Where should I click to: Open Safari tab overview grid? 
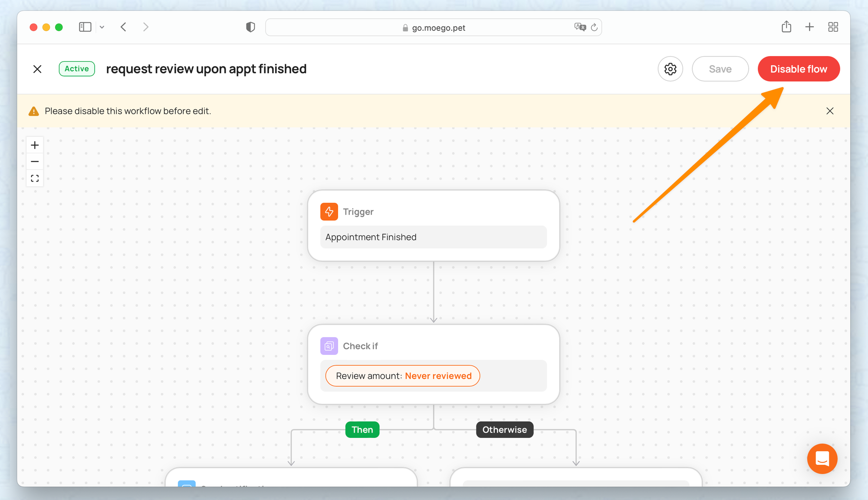(833, 27)
